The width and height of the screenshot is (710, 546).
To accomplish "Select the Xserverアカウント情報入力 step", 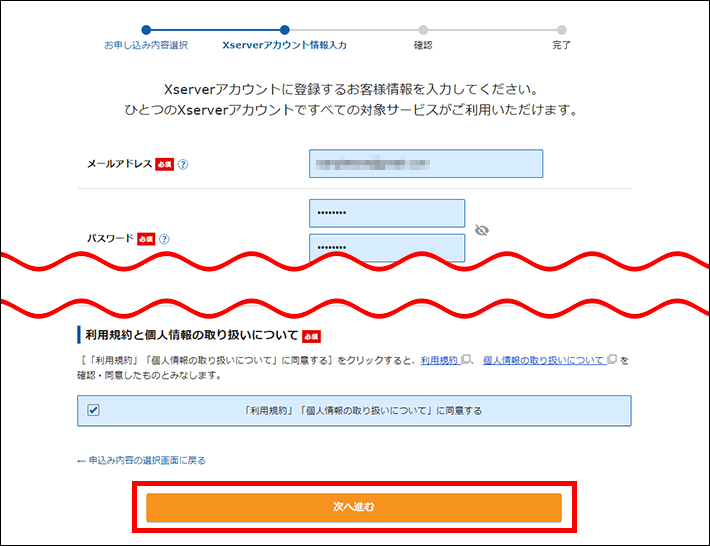I will click(284, 45).
